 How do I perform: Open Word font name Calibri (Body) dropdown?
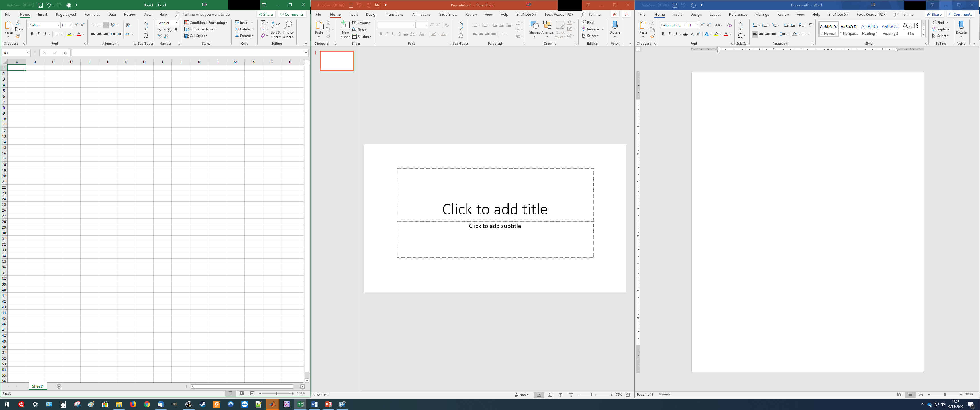point(684,25)
